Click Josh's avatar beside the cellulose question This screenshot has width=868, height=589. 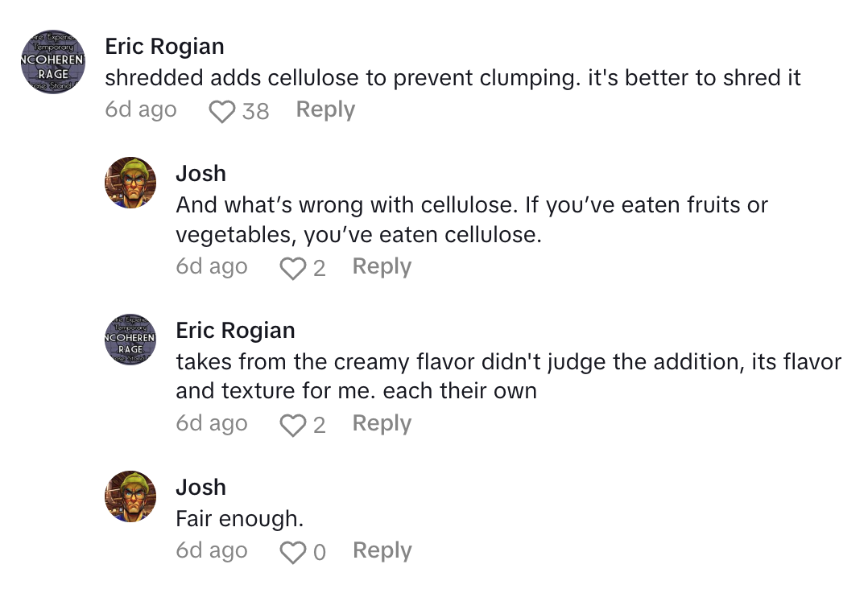[x=130, y=183]
